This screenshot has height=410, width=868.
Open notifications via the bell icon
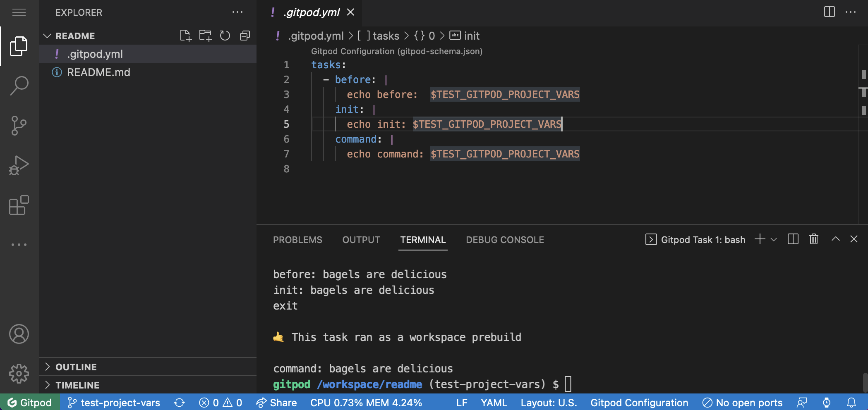851,403
